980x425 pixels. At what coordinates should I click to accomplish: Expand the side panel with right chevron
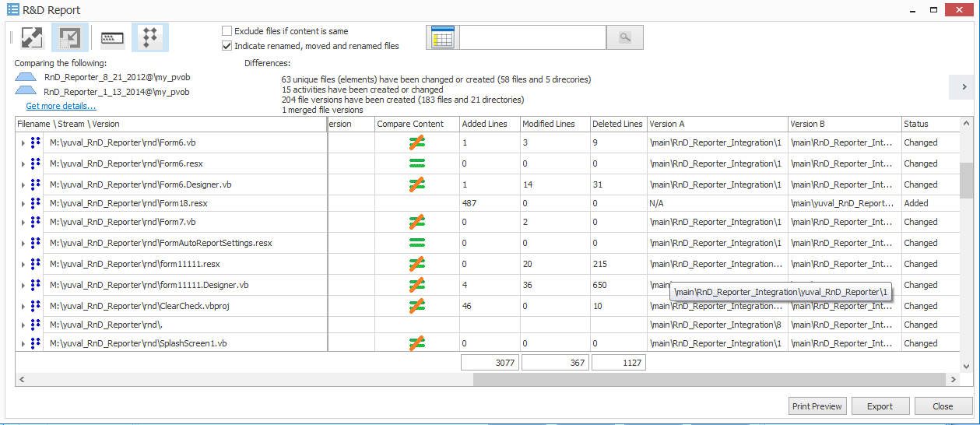(964, 87)
